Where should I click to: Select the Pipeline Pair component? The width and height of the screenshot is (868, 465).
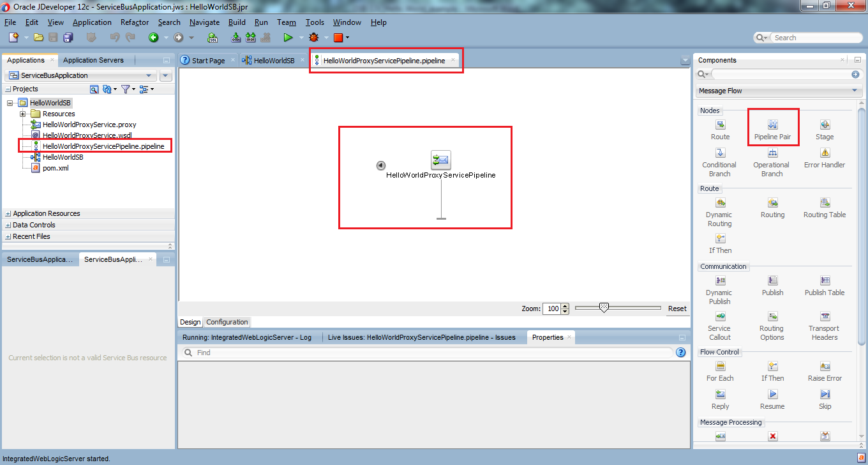(772, 130)
